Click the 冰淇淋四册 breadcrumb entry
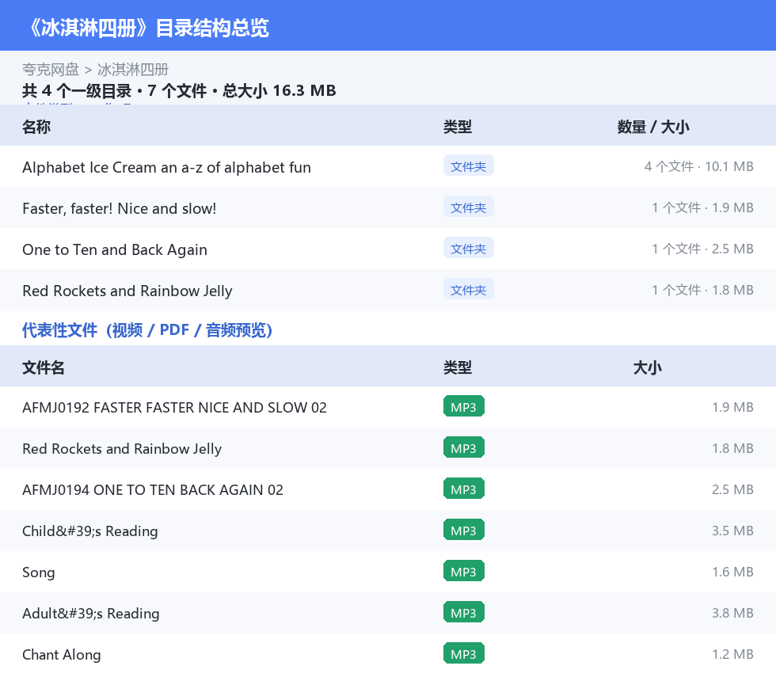Viewport: 776px width, 700px height. (133, 70)
